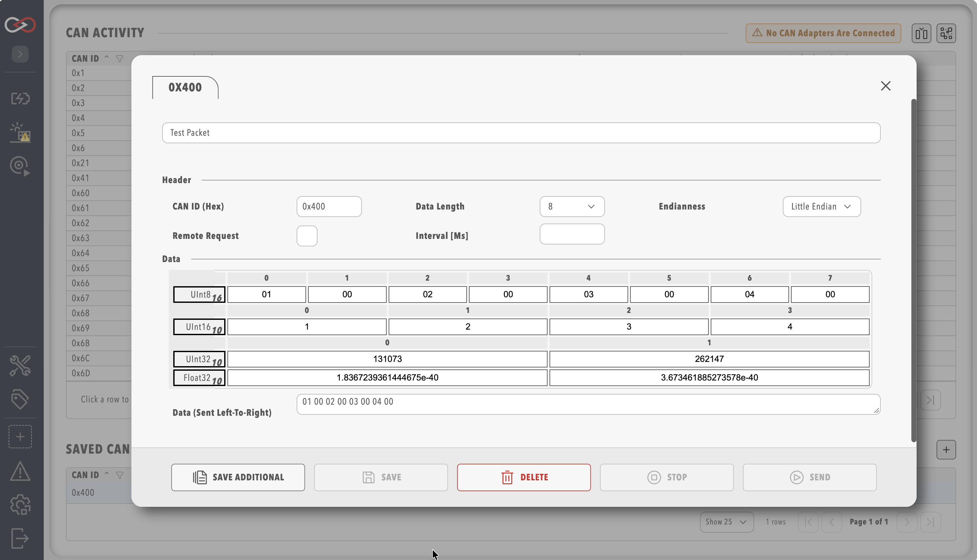Click the Stop button
977x560 pixels.
click(667, 477)
